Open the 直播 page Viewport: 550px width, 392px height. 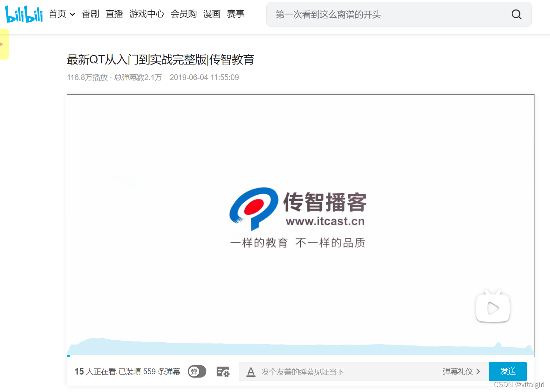point(114,14)
